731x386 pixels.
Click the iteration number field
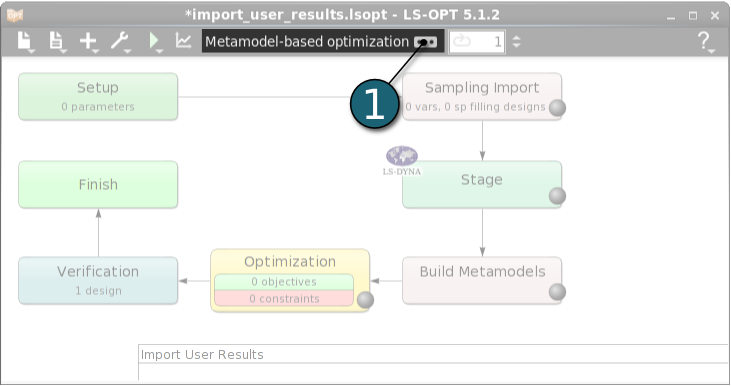tap(477, 41)
